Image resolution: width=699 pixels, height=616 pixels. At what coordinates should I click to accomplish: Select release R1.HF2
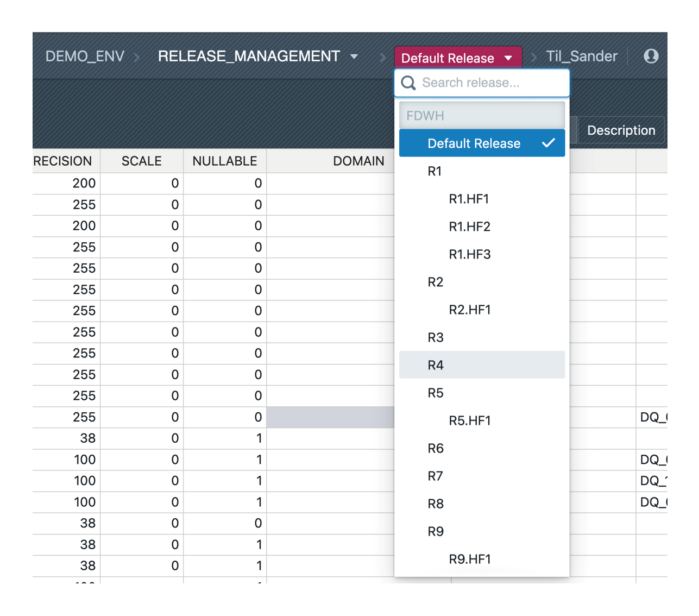point(469,227)
